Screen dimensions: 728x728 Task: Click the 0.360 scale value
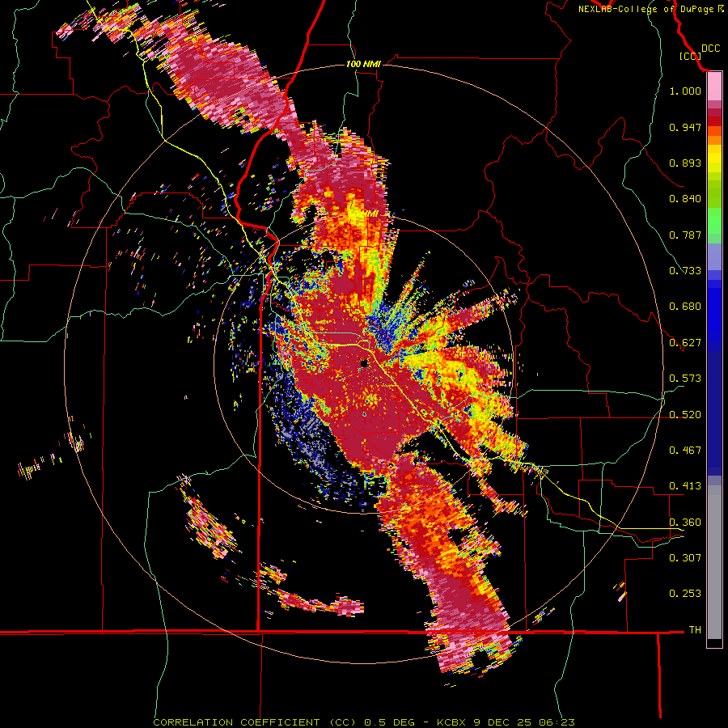(685, 523)
